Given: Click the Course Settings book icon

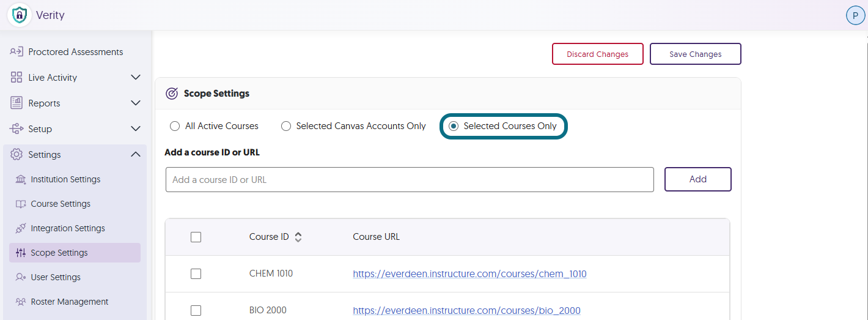Looking at the screenshot, I should click(x=21, y=204).
